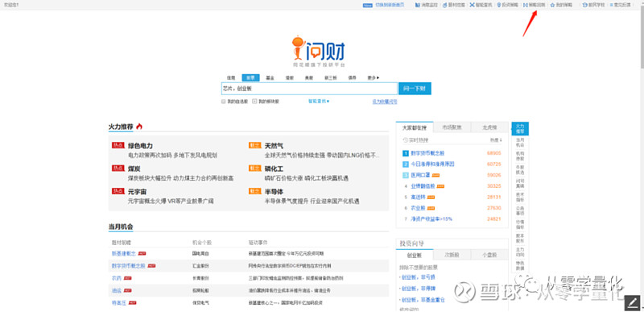Image resolution: width=644 pixels, height=312 pixels.
Task: Click the red 热点 badge beside 元宇宙
Action: pyautogui.click(x=118, y=191)
